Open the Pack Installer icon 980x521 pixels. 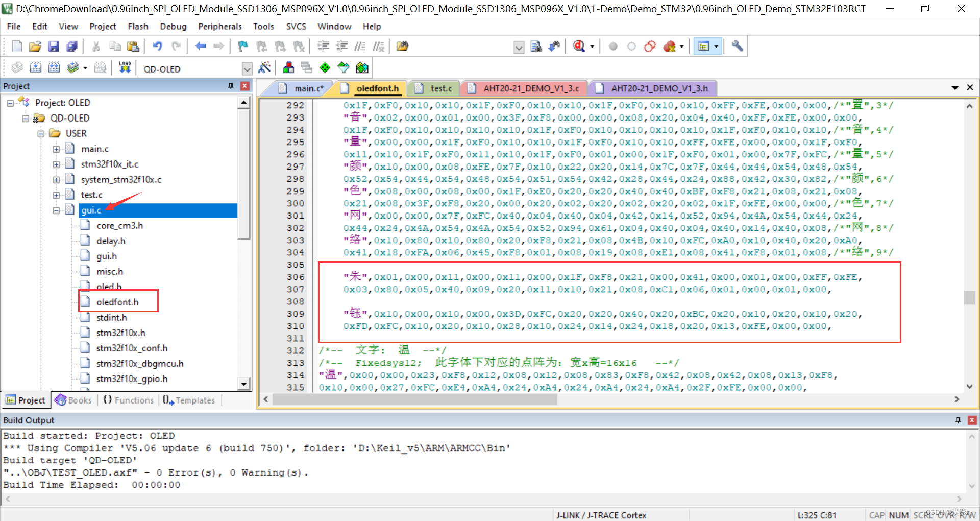click(x=362, y=67)
